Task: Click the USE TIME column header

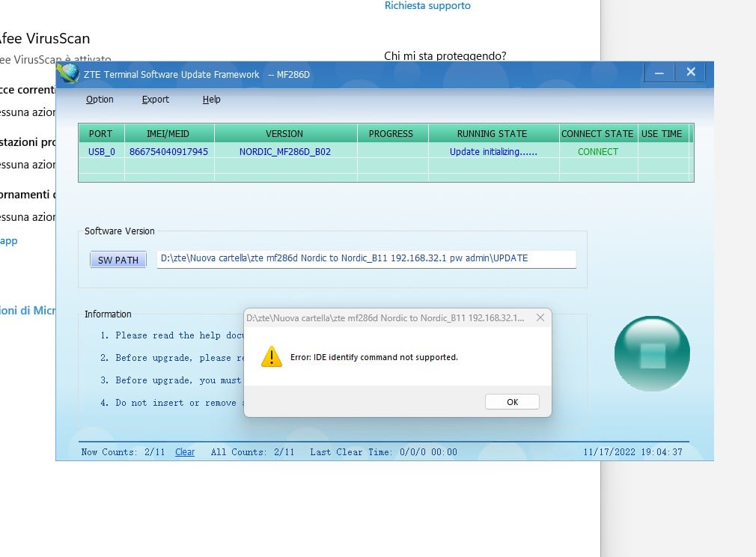Action: (x=662, y=133)
